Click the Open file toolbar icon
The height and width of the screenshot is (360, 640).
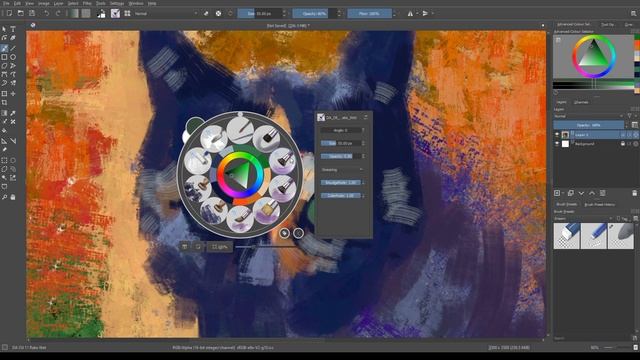(x=20, y=13)
